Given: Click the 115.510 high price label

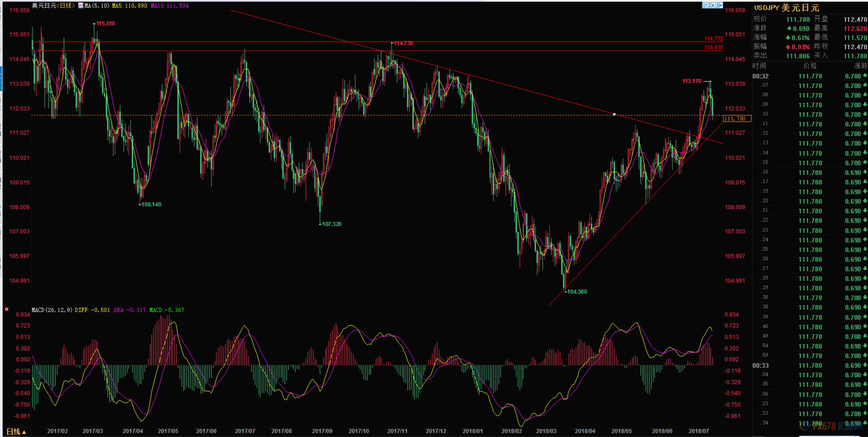Looking at the screenshot, I should [106, 24].
